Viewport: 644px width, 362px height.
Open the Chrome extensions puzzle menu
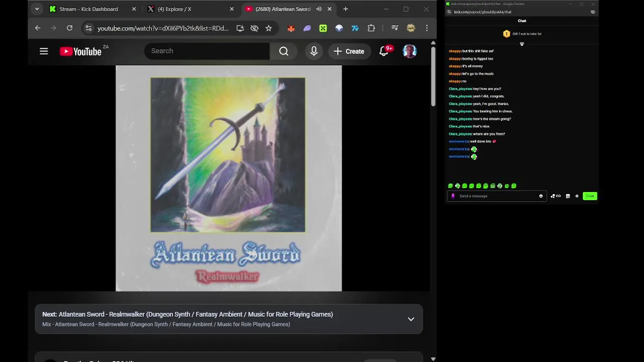click(371, 28)
